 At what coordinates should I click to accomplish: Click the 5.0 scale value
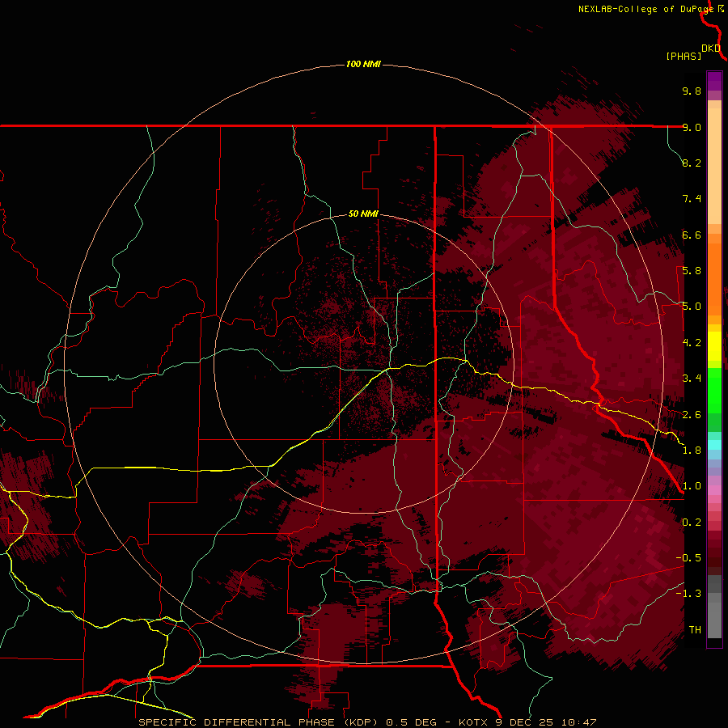(692, 307)
